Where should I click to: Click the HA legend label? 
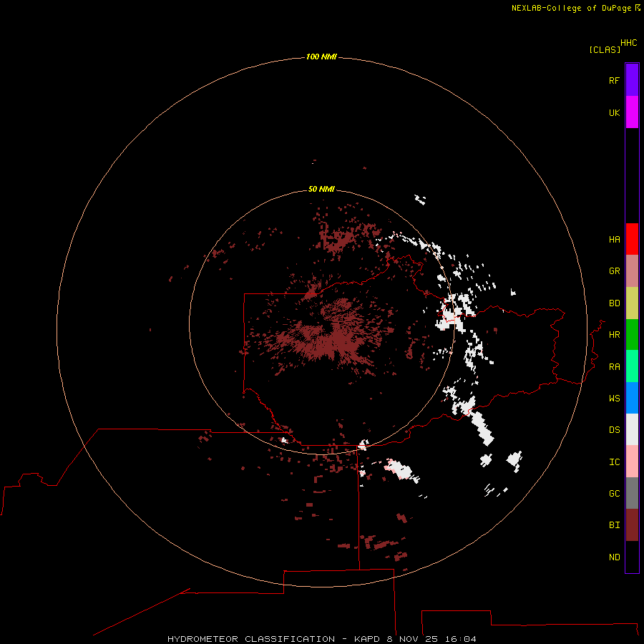[614, 239]
